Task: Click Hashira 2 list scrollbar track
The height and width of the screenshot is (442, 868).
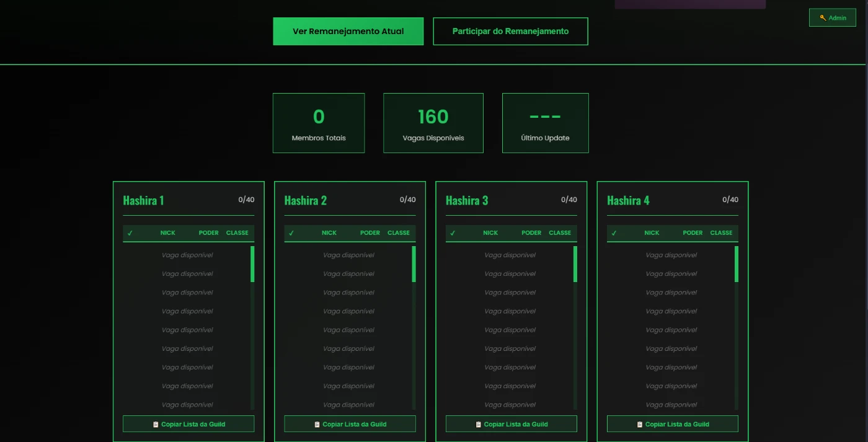Action: pyautogui.click(x=414, y=347)
